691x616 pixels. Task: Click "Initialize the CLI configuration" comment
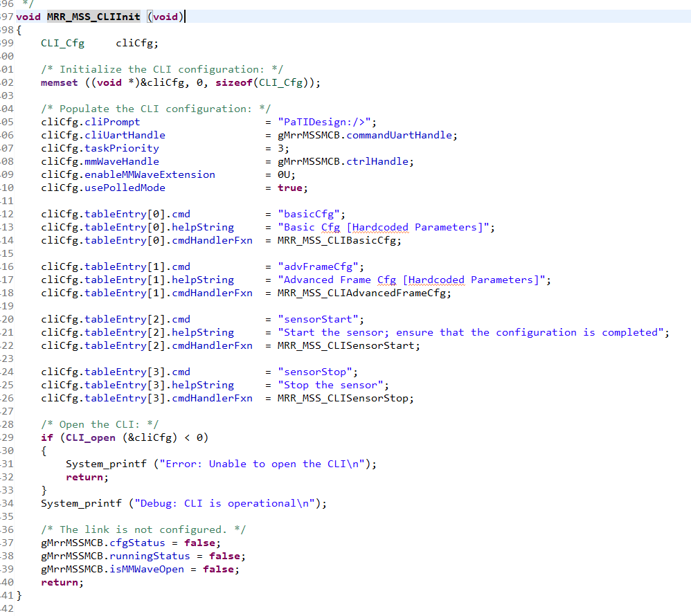point(162,69)
